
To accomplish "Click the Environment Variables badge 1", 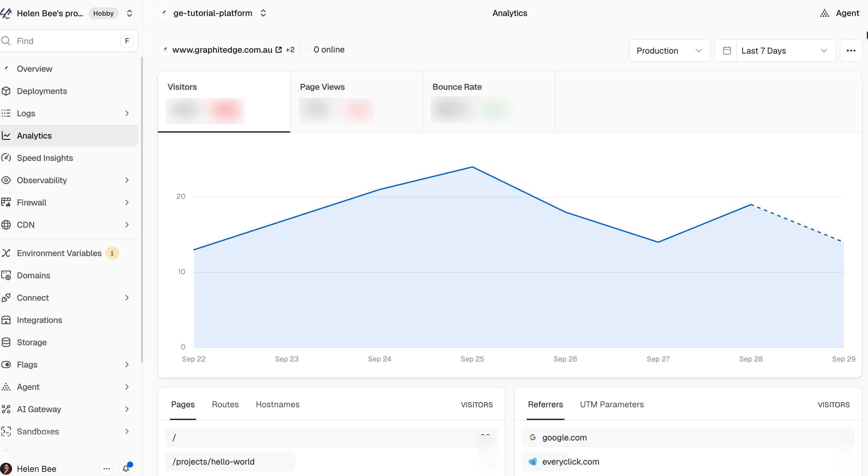I will (x=112, y=253).
